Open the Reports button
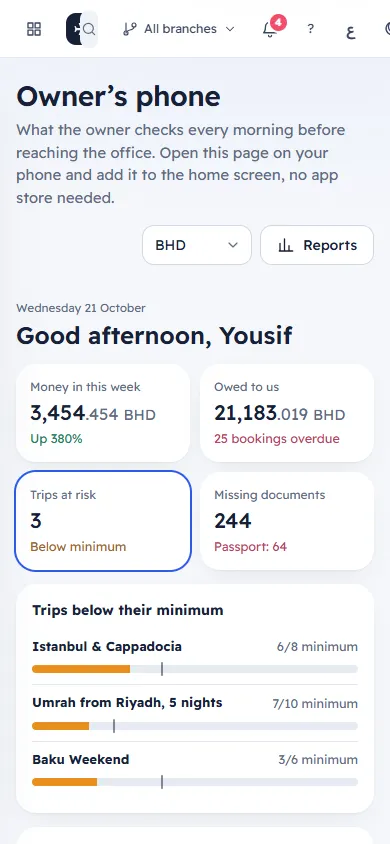Image resolution: width=390 pixels, height=844 pixels. click(317, 245)
